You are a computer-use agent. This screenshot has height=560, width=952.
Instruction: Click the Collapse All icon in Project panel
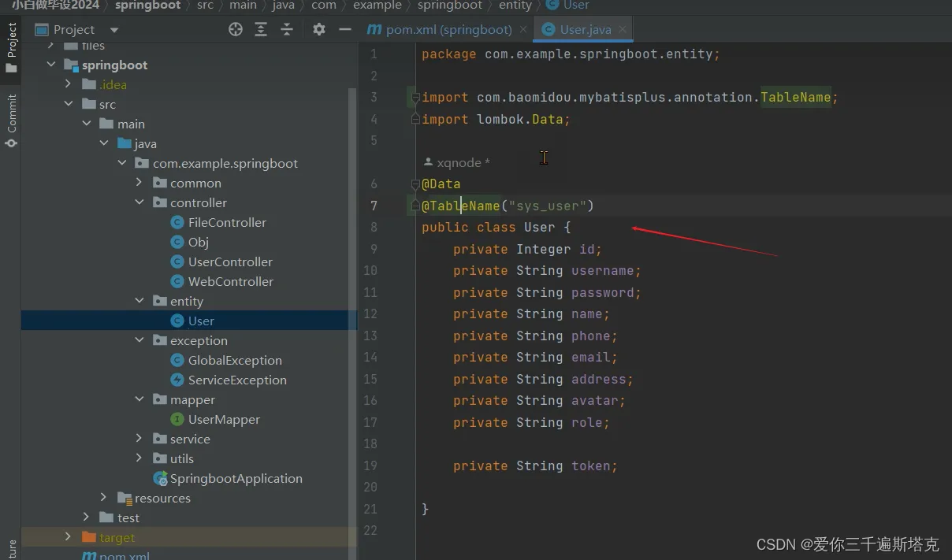point(287,29)
